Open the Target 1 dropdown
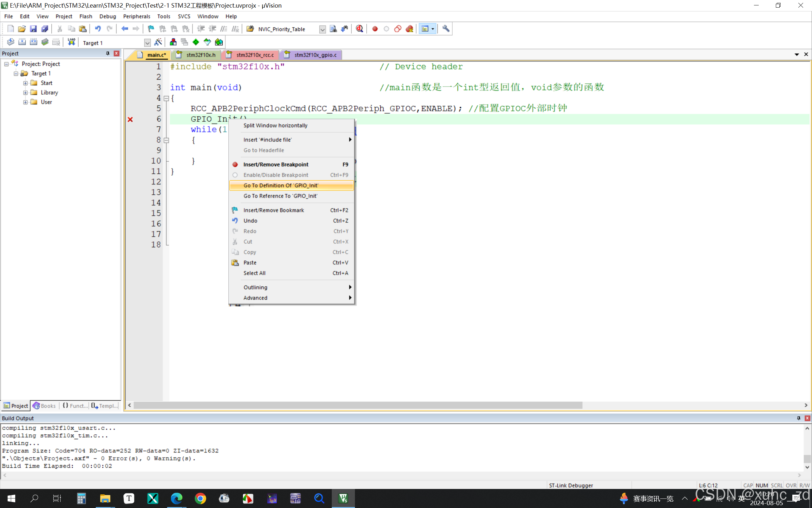Screen dimensions: 812x508 pyautogui.click(x=147, y=43)
